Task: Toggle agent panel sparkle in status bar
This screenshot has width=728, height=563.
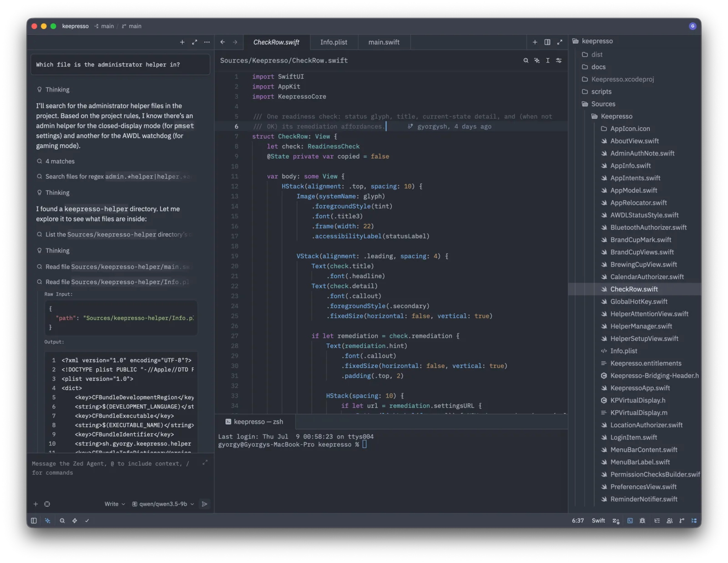Action: click(47, 521)
